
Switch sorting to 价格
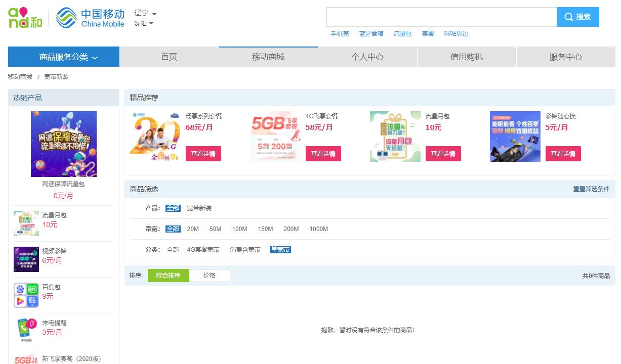[x=210, y=276]
